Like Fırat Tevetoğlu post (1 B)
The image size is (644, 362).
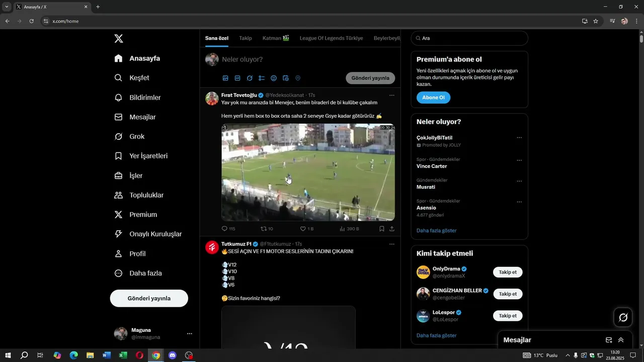(x=307, y=229)
